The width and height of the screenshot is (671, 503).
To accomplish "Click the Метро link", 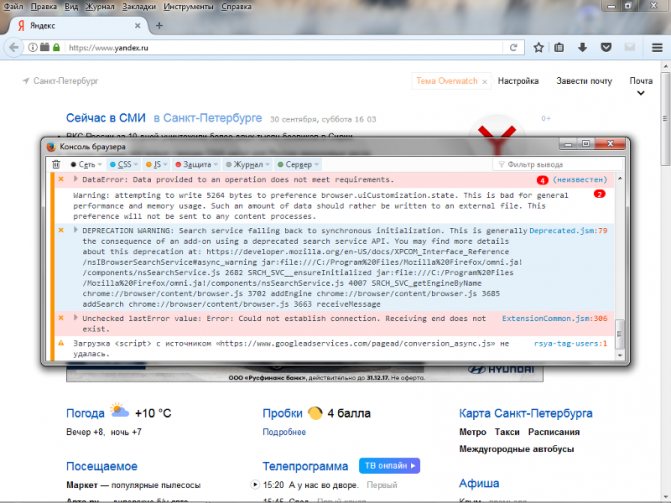I will [x=472, y=432].
